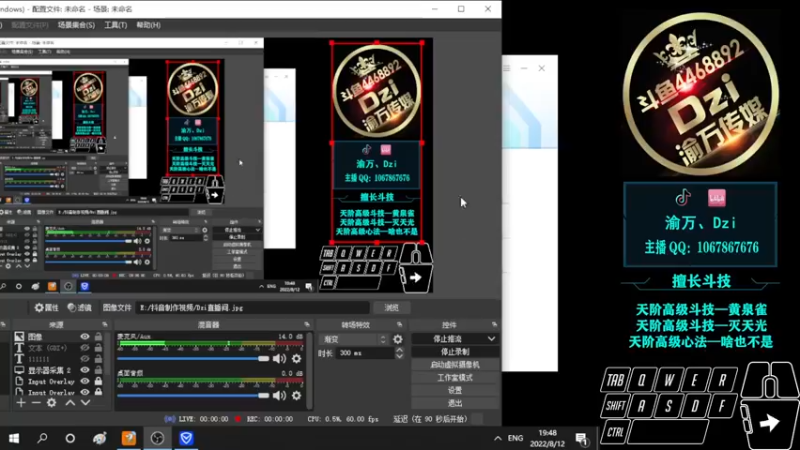
Task: Open the Windows Start menu
Action: point(14,438)
